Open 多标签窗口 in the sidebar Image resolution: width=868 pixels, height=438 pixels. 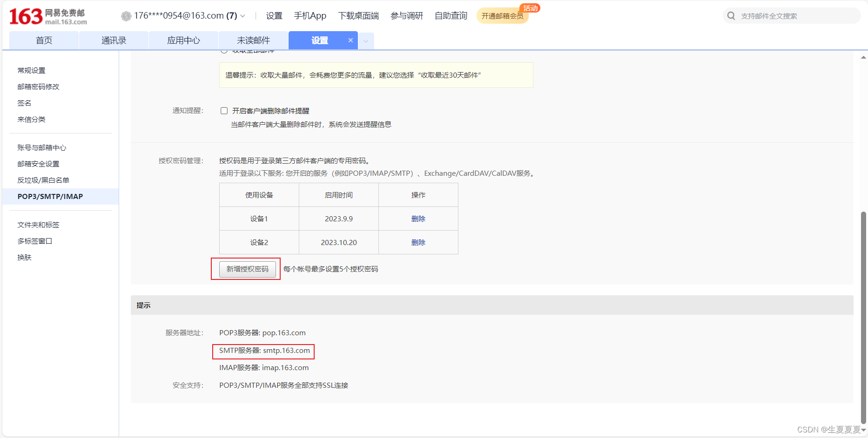click(35, 241)
